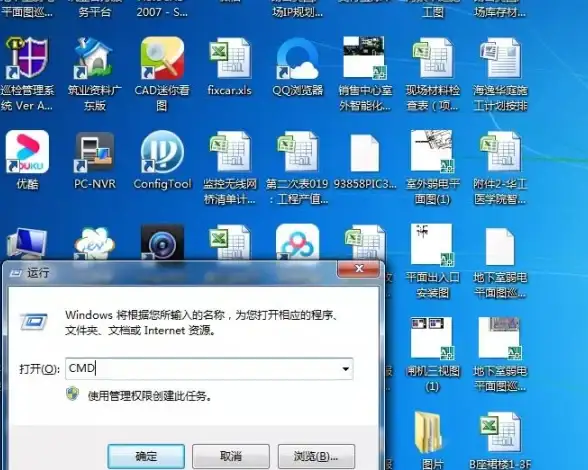Click the Excel file icon above the Run title
Image resolution: width=588 pixels, height=470 pixels.
230,242
